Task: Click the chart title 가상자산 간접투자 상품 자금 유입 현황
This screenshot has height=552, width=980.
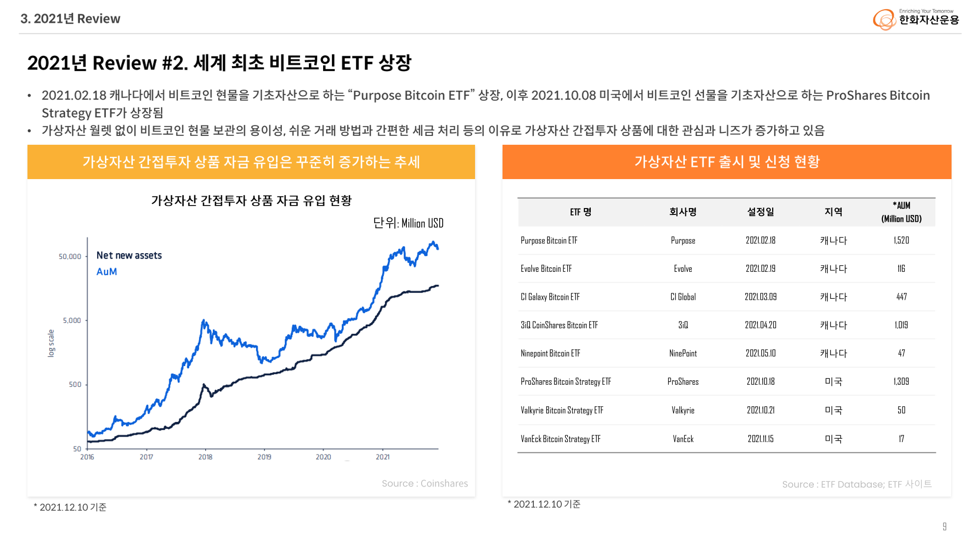Action: click(x=251, y=200)
